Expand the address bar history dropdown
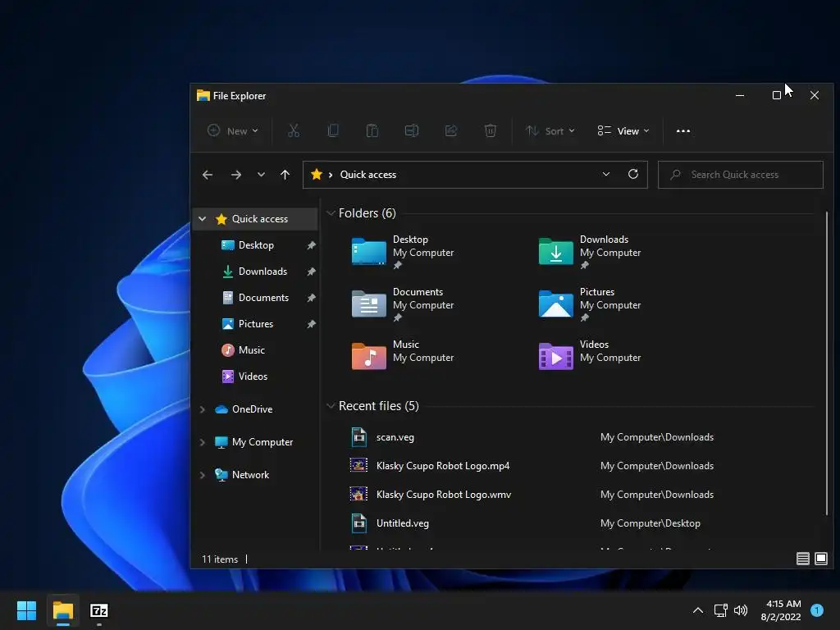 [x=606, y=174]
